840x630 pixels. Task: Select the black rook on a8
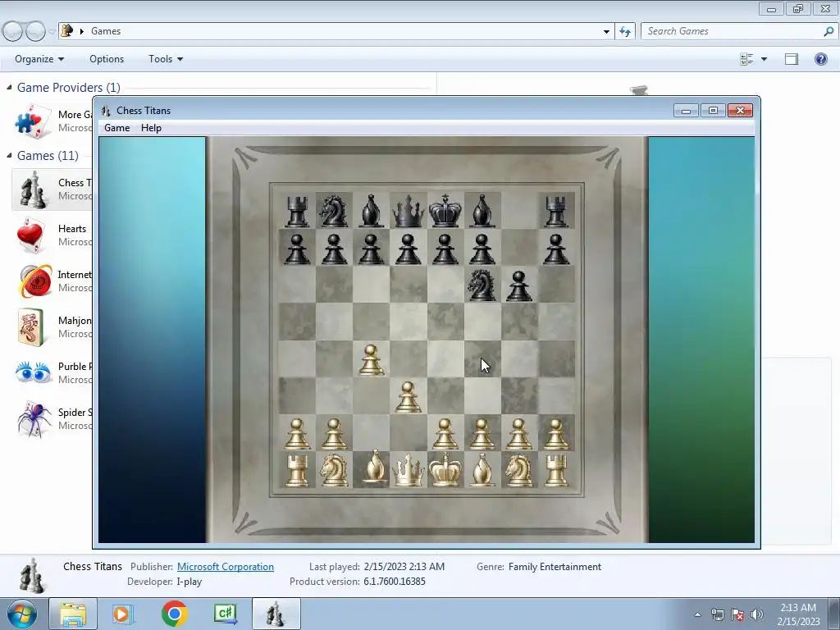[x=297, y=211]
